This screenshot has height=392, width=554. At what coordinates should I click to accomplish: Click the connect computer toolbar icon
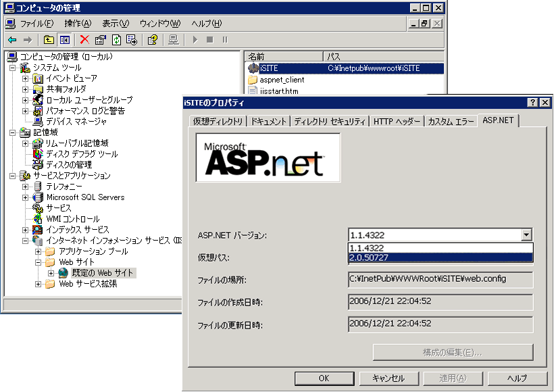click(173, 40)
